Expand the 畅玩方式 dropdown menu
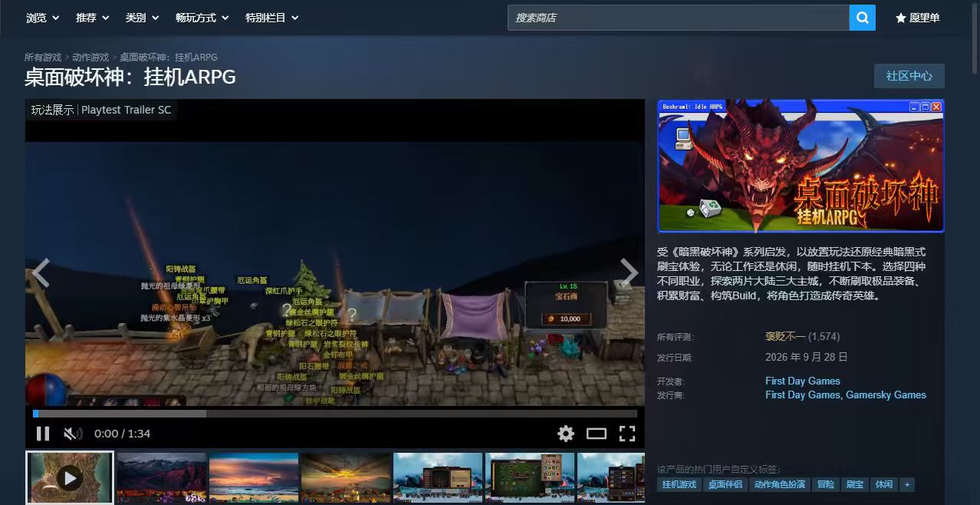 click(202, 18)
